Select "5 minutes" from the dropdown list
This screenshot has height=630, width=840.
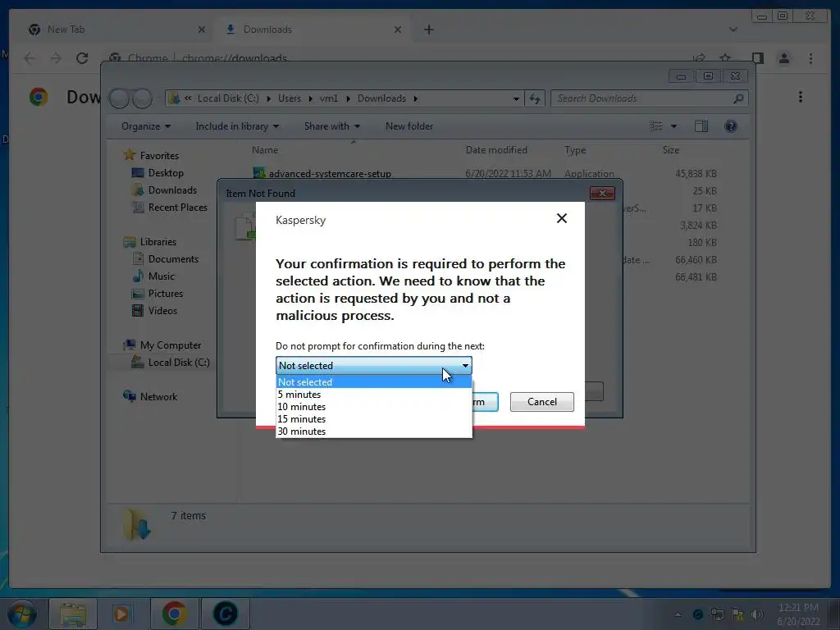(373, 395)
